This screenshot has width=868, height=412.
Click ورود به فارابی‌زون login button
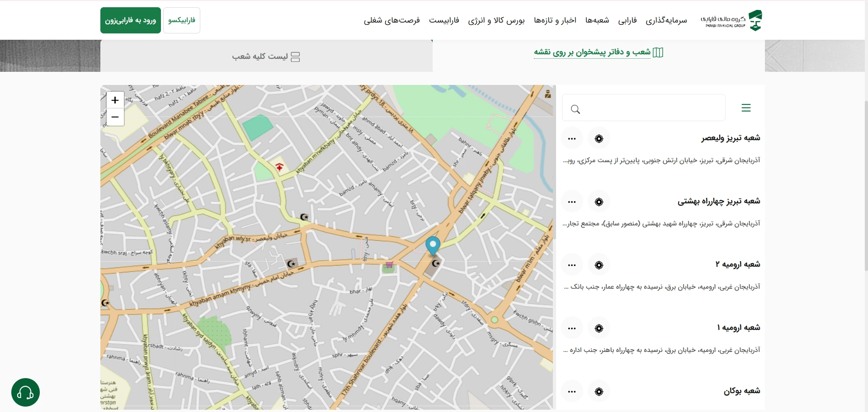[131, 20]
